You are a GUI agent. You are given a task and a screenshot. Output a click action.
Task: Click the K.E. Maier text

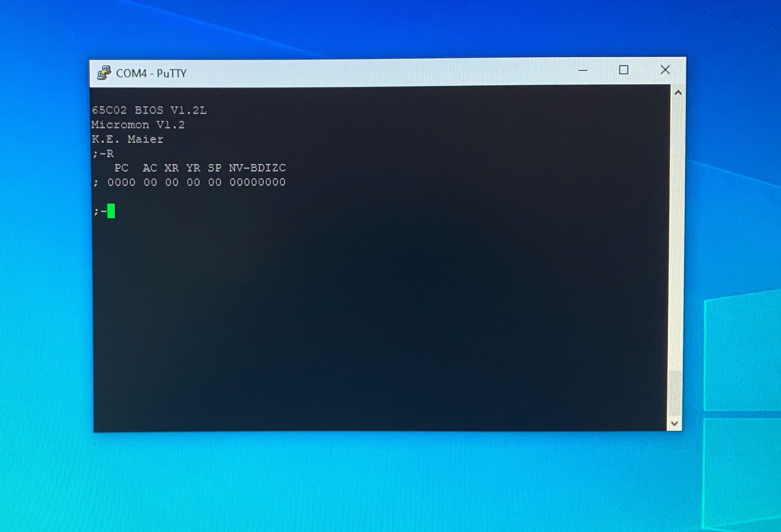[x=127, y=139]
